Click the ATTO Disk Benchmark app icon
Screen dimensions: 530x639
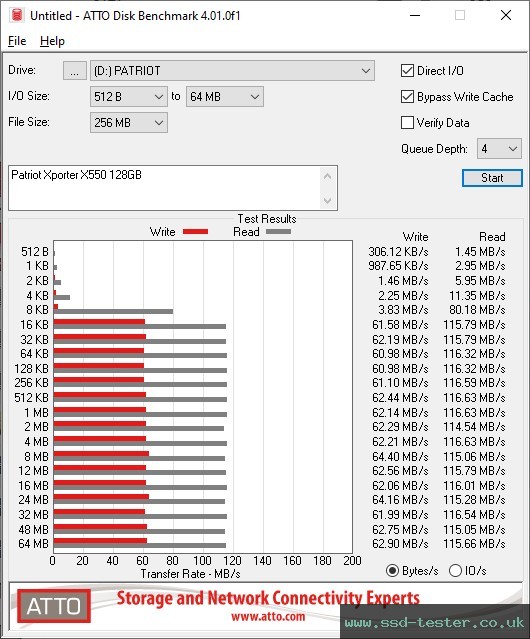click(x=17, y=15)
